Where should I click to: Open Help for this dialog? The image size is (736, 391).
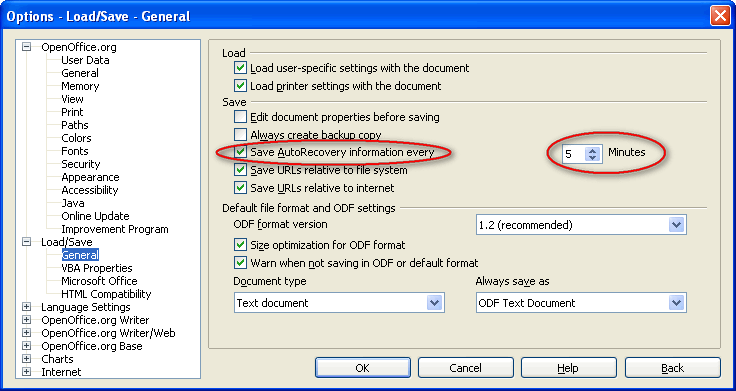click(x=568, y=368)
